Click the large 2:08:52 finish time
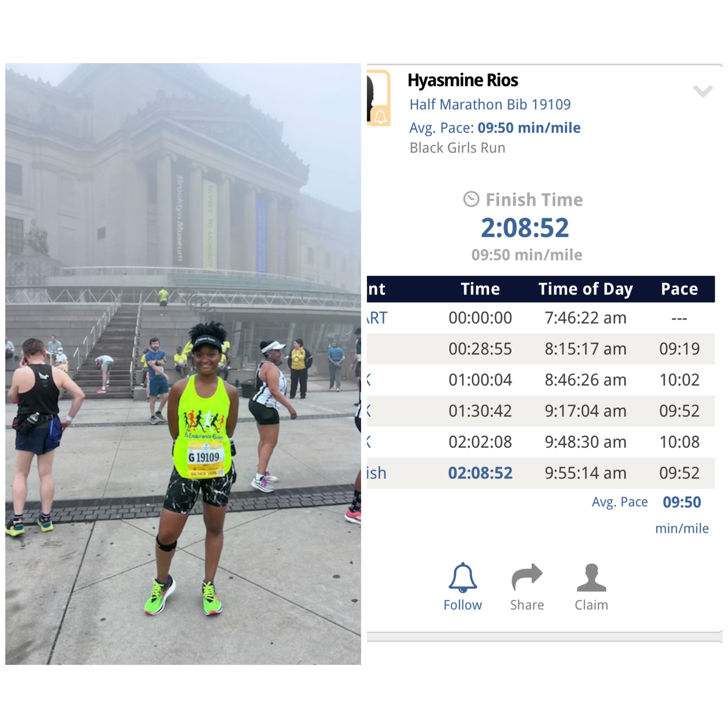Image resolution: width=728 pixels, height=728 pixels. click(x=525, y=228)
